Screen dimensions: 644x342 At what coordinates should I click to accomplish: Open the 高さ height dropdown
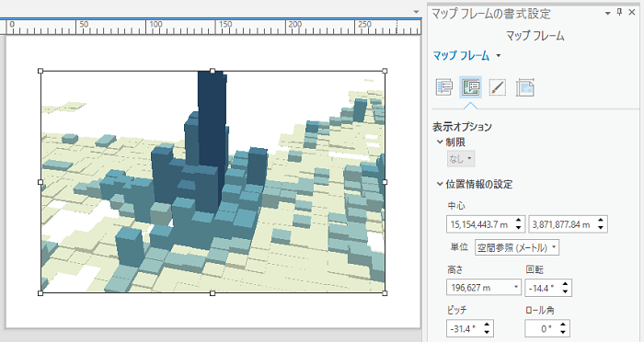pos(516,287)
